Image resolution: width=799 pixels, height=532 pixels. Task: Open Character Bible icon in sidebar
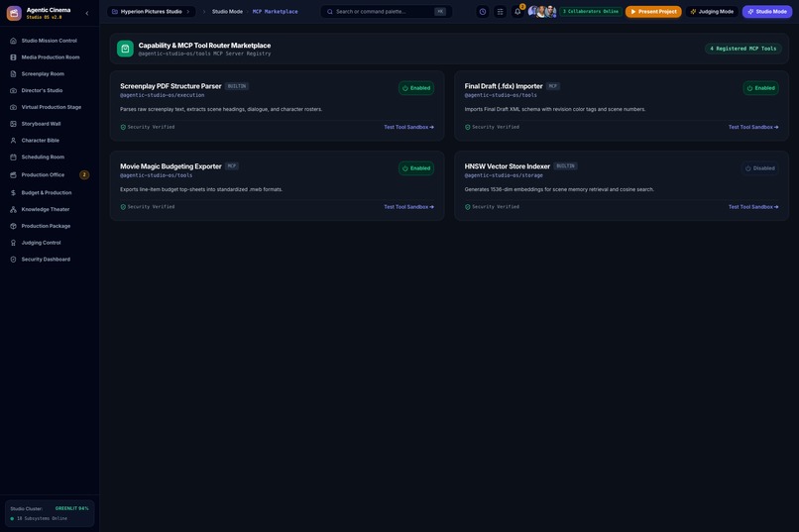click(x=13, y=141)
